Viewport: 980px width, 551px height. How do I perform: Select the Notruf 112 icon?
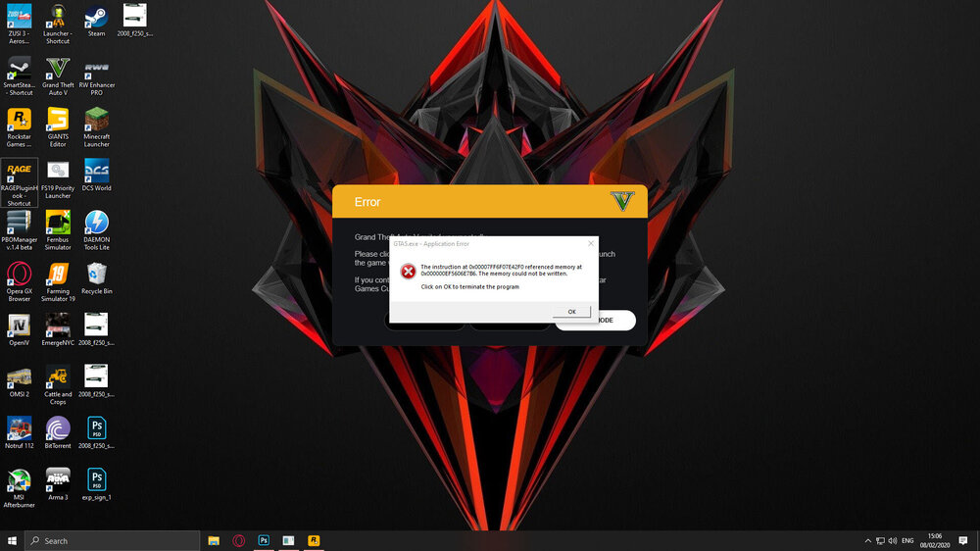(x=19, y=432)
